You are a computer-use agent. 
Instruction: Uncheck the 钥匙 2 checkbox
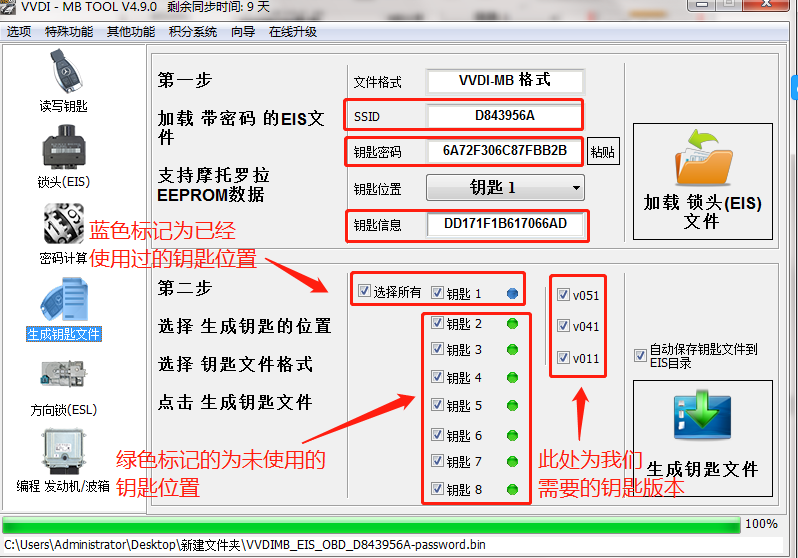pyautogui.click(x=437, y=322)
